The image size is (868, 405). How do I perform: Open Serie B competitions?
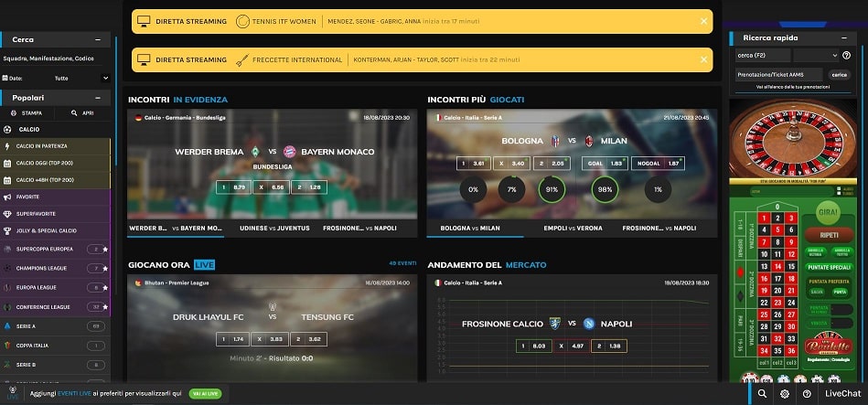tap(56, 365)
